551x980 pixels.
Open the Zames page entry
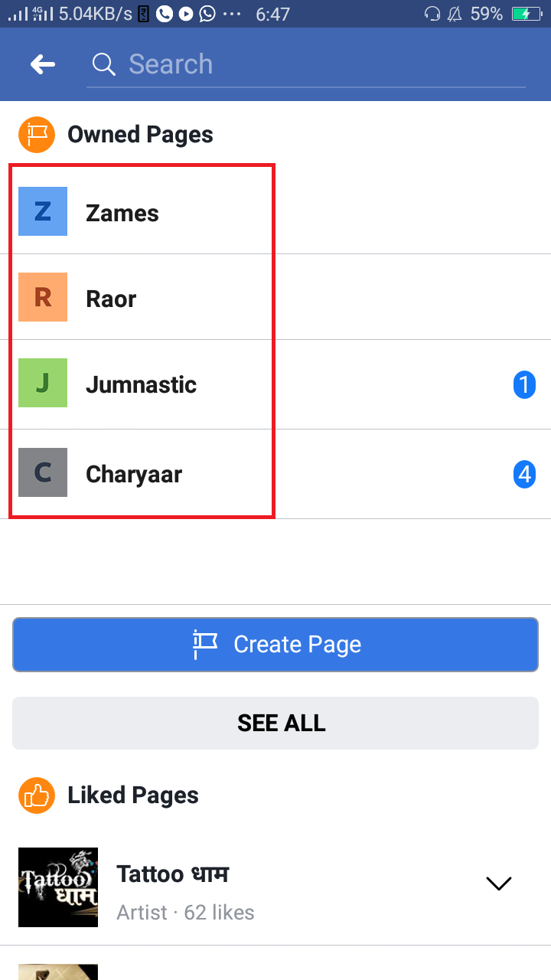point(275,211)
